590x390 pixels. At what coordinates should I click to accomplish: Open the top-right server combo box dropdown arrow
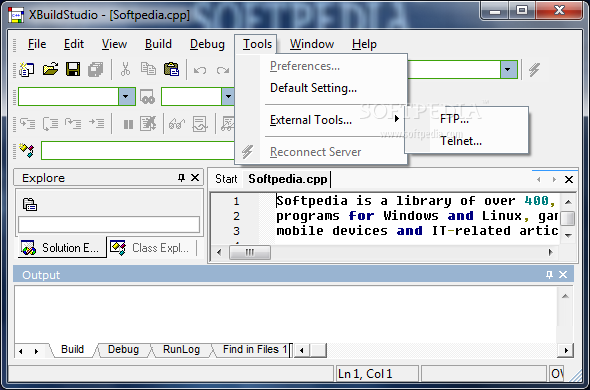coord(508,70)
